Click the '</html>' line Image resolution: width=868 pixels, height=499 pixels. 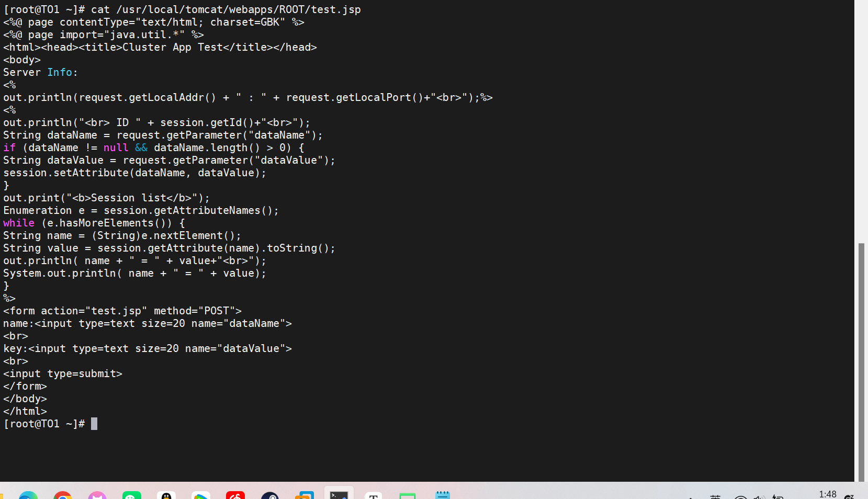click(x=25, y=411)
